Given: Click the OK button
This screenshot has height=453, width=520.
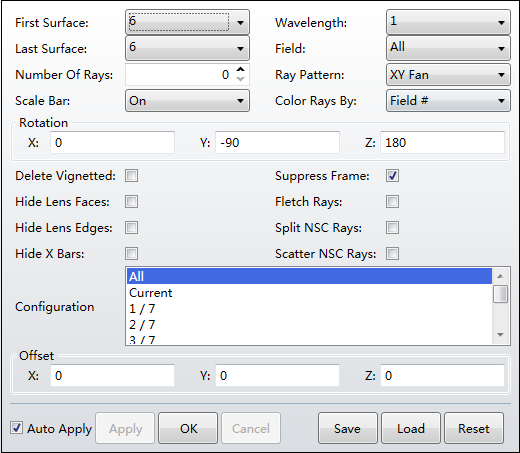Looking at the screenshot, I should tap(188, 428).
